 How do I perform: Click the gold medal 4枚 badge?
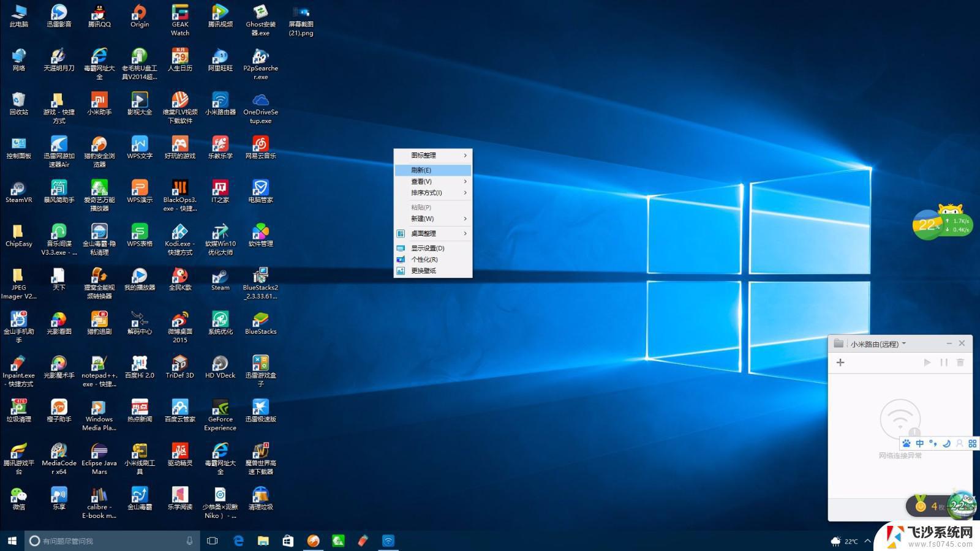click(929, 506)
